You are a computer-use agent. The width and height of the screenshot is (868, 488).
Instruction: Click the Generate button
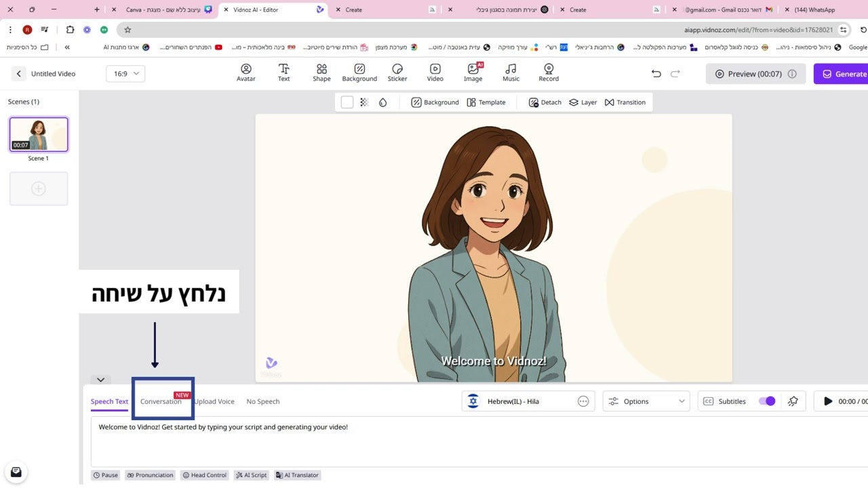[x=842, y=74]
